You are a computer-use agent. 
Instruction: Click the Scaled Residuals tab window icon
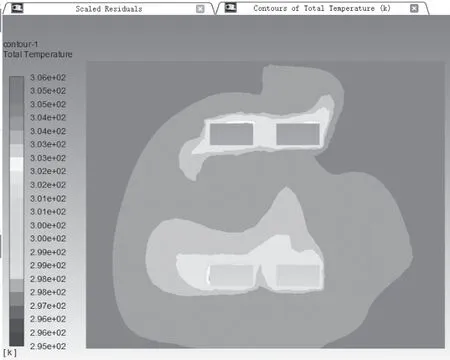click(17, 8)
